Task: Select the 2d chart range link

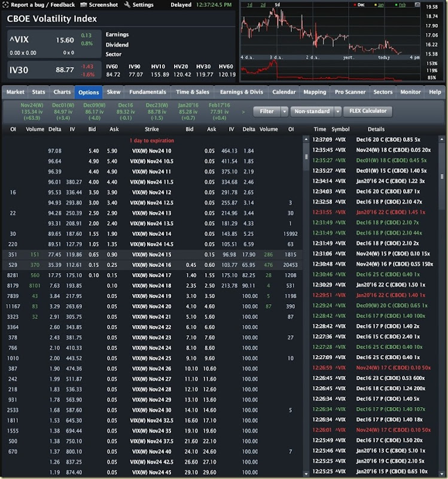Action: click(x=263, y=5)
